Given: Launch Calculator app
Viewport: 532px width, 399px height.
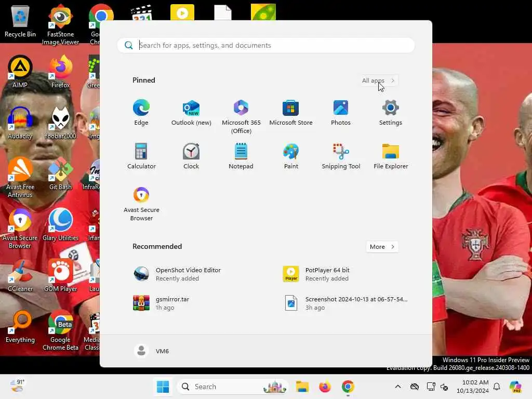Looking at the screenshot, I should point(141,156).
